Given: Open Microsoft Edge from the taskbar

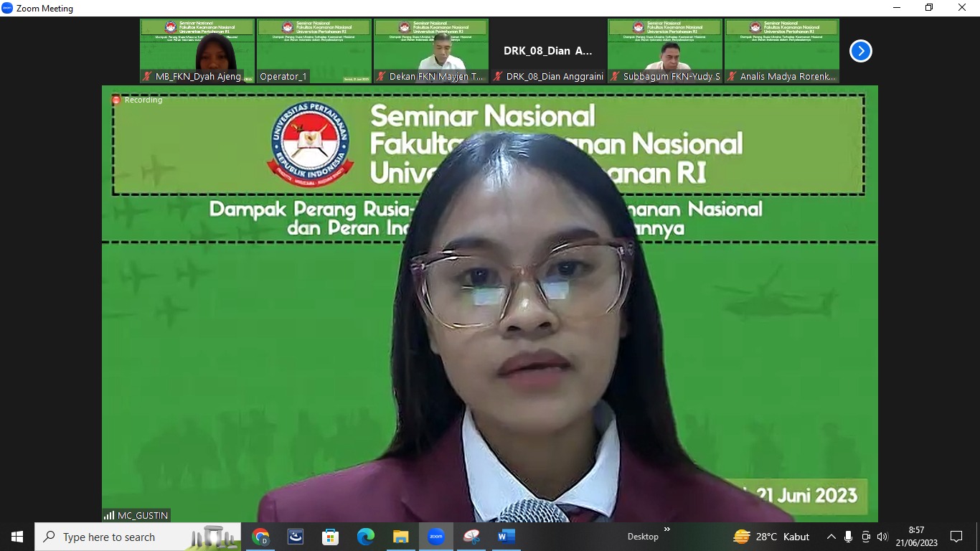Looking at the screenshot, I should click(x=366, y=537).
